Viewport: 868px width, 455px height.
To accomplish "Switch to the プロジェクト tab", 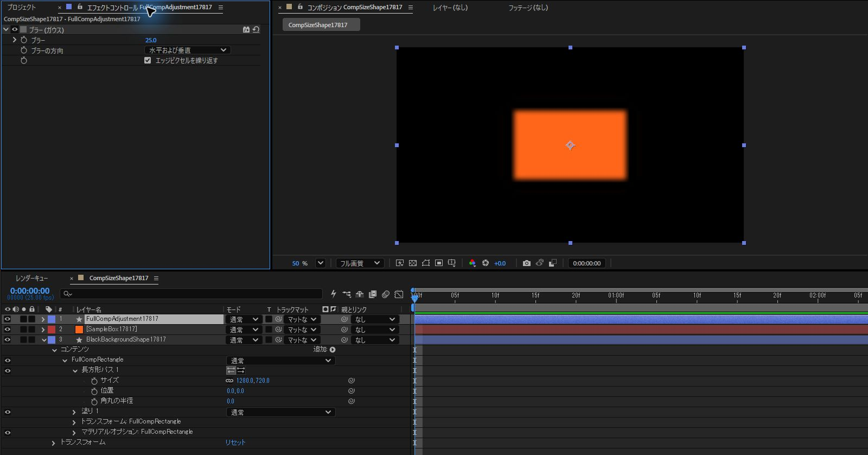I will pyautogui.click(x=22, y=8).
